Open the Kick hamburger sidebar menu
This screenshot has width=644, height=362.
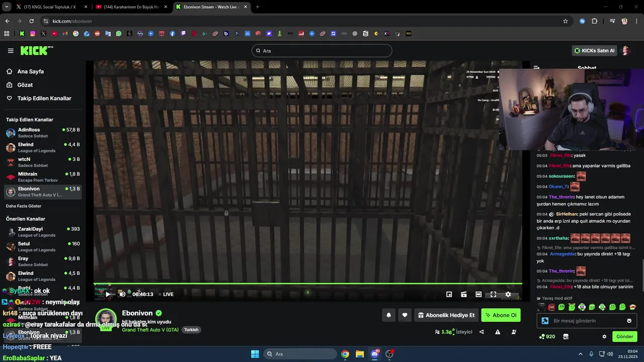pos(11,50)
